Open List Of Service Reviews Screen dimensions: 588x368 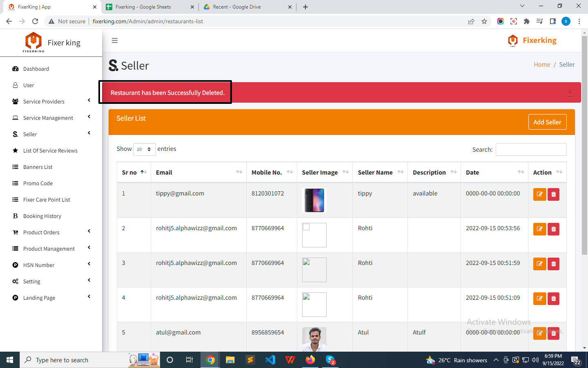51,150
